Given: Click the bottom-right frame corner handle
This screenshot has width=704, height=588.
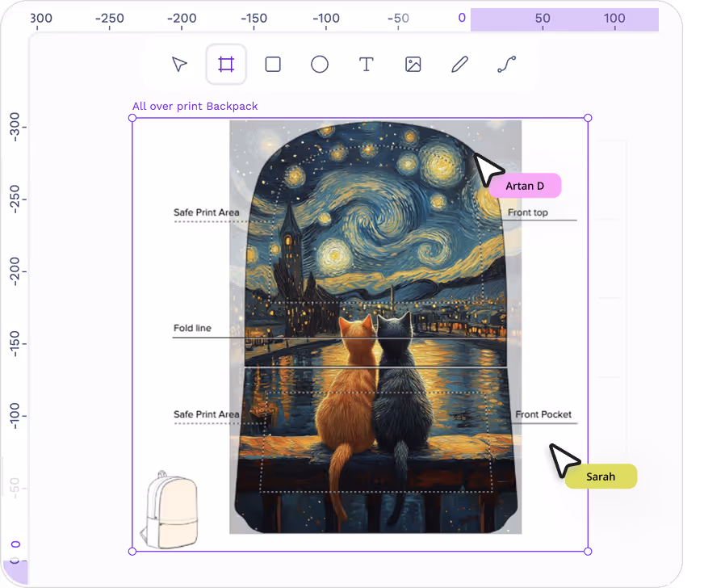Looking at the screenshot, I should coord(588,551).
